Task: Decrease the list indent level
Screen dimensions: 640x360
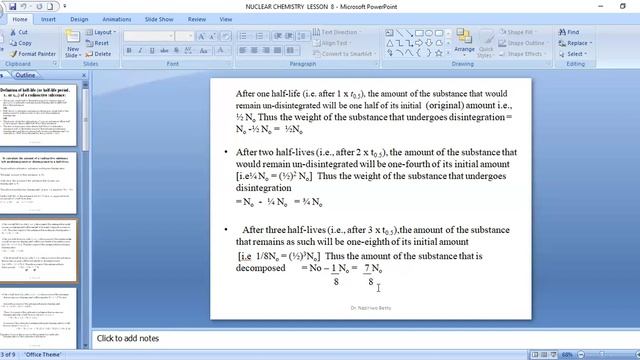Action: click(278, 36)
